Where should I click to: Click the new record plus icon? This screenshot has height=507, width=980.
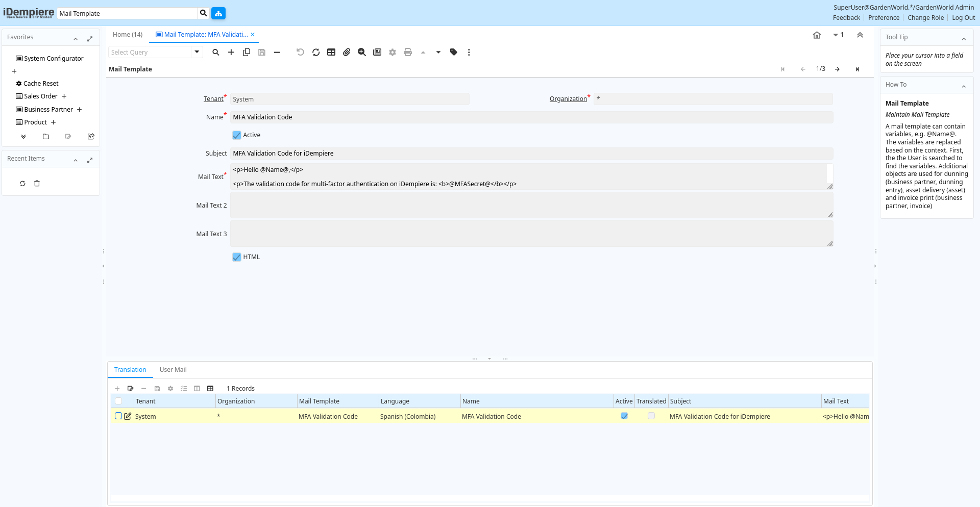231,52
